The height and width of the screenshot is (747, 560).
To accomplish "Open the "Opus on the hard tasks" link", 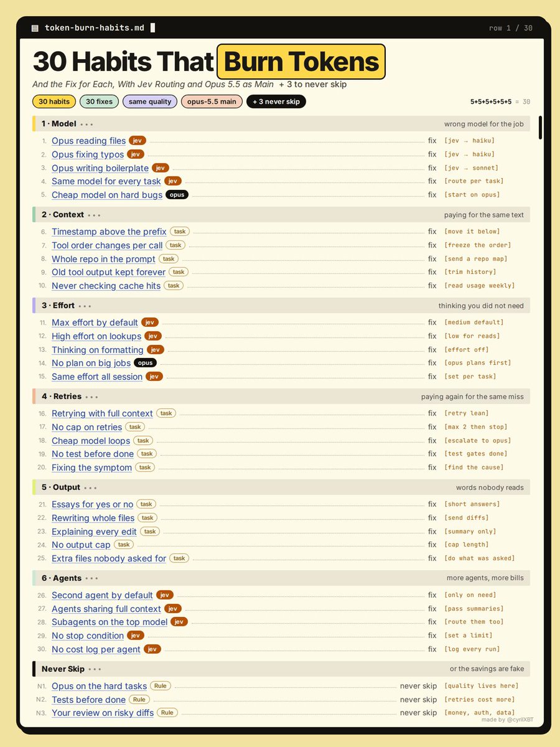I will click(99, 686).
